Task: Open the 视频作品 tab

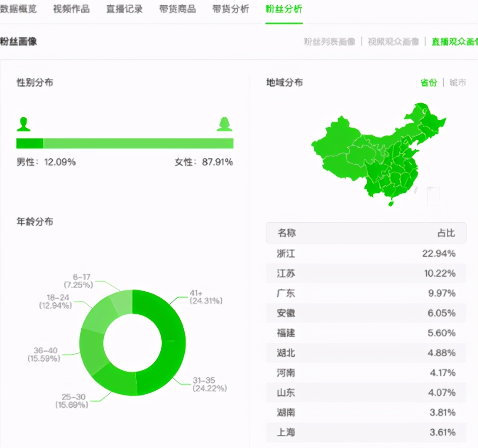Action: pos(71,9)
